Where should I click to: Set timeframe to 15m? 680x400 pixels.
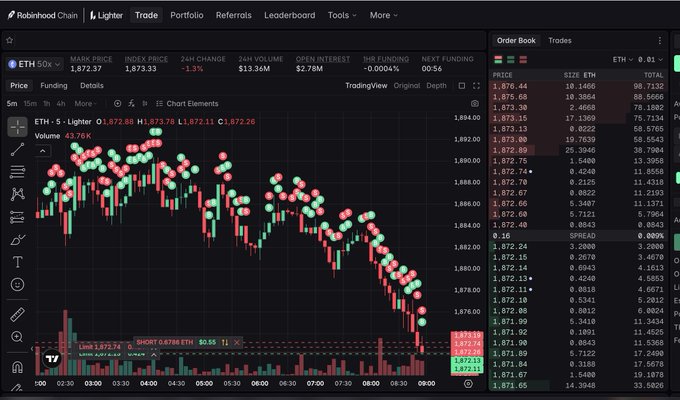30,104
